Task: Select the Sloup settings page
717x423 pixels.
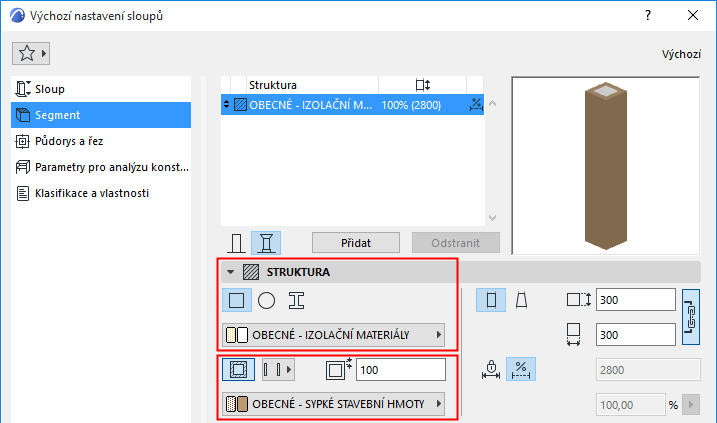Action: tap(101, 89)
